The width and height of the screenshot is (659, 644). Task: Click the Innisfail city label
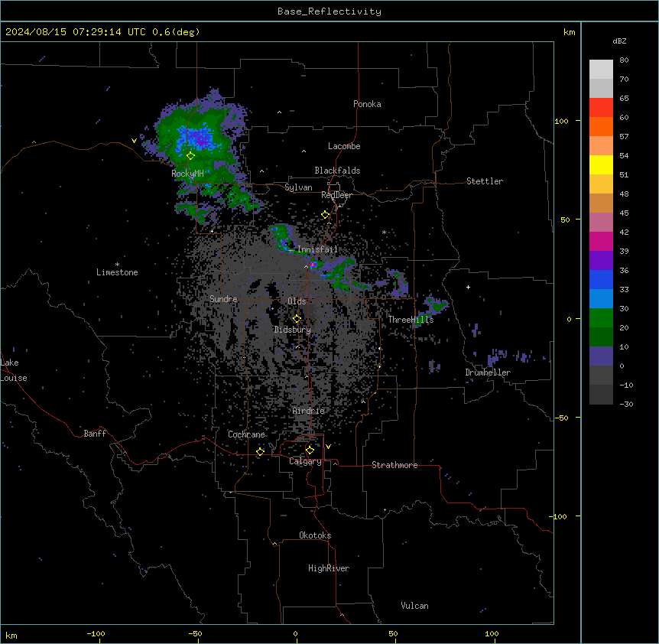pos(317,249)
